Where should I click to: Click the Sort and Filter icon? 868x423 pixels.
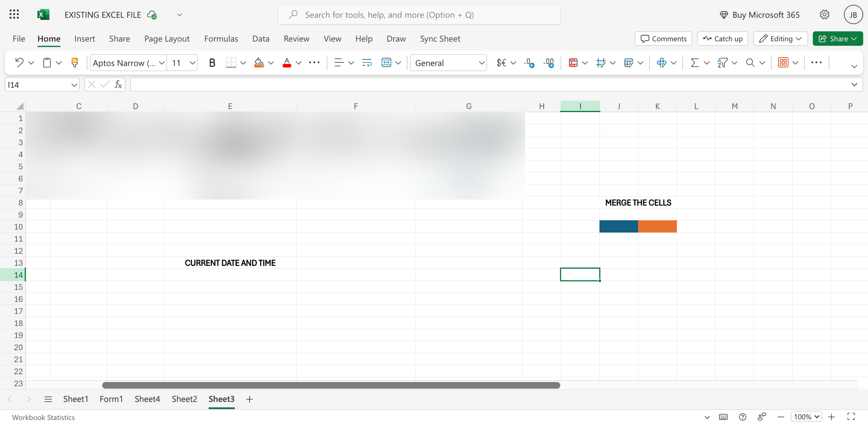click(x=722, y=63)
